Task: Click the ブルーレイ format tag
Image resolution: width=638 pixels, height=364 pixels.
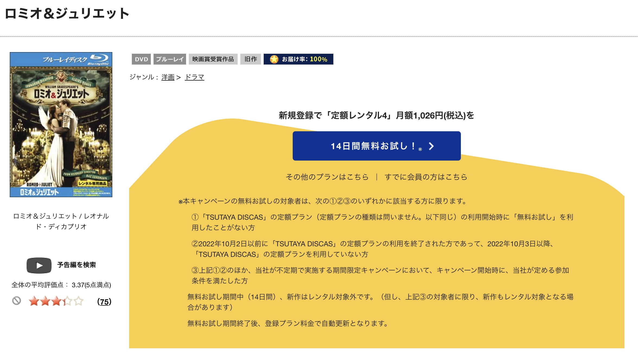Action: (170, 59)
